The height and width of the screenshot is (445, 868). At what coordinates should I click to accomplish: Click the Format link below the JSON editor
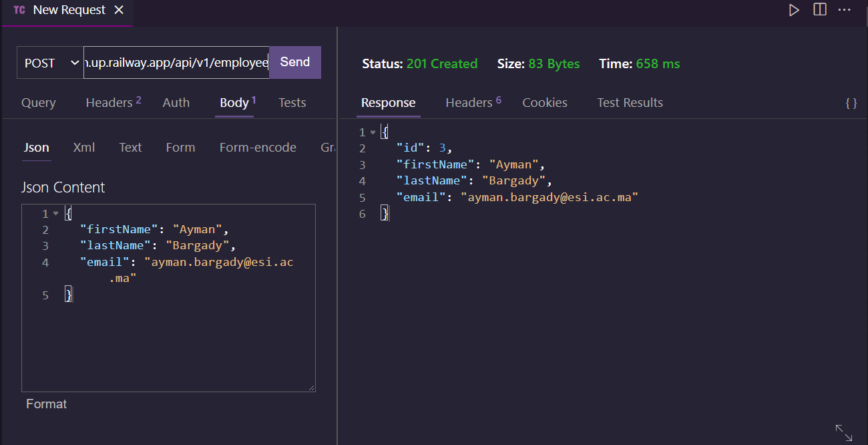point(46,404)
